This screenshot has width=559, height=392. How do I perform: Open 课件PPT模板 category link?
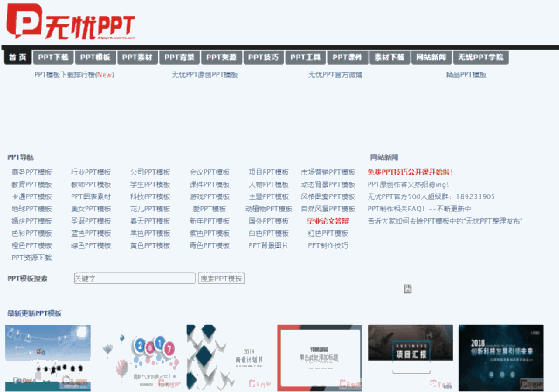click(210, 185)
